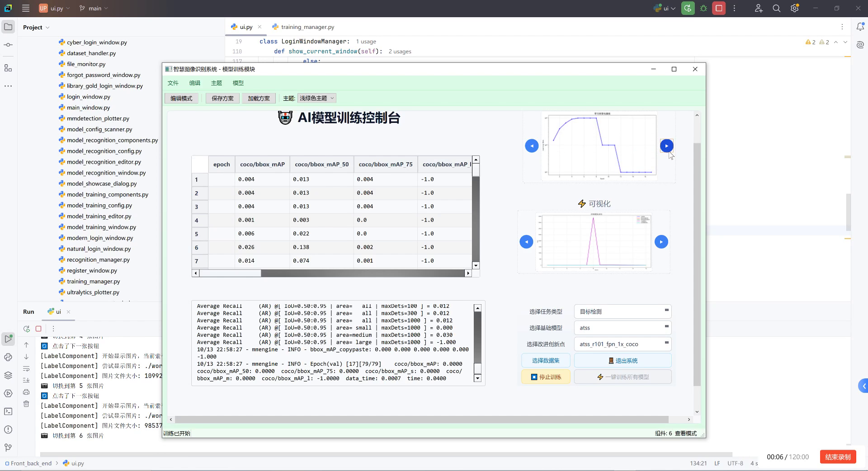This screenshot has width=868, height=471.
Task: Show next learning-rate chart with right arrow
Action: [x=666, y=146]
